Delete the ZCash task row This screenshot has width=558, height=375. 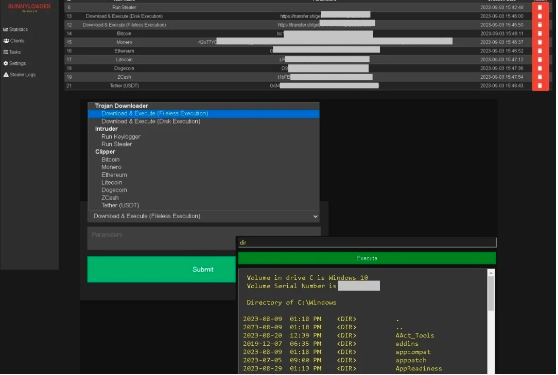click(540, 77)
